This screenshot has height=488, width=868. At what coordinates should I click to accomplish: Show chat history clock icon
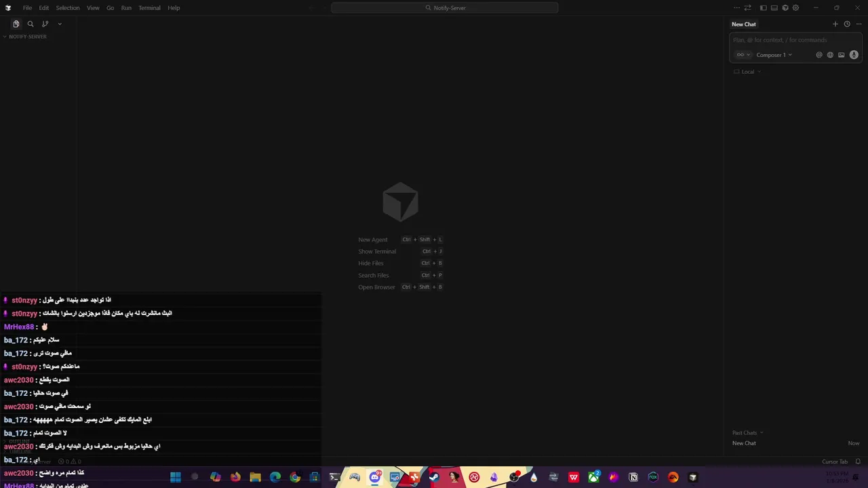point(847,24)
